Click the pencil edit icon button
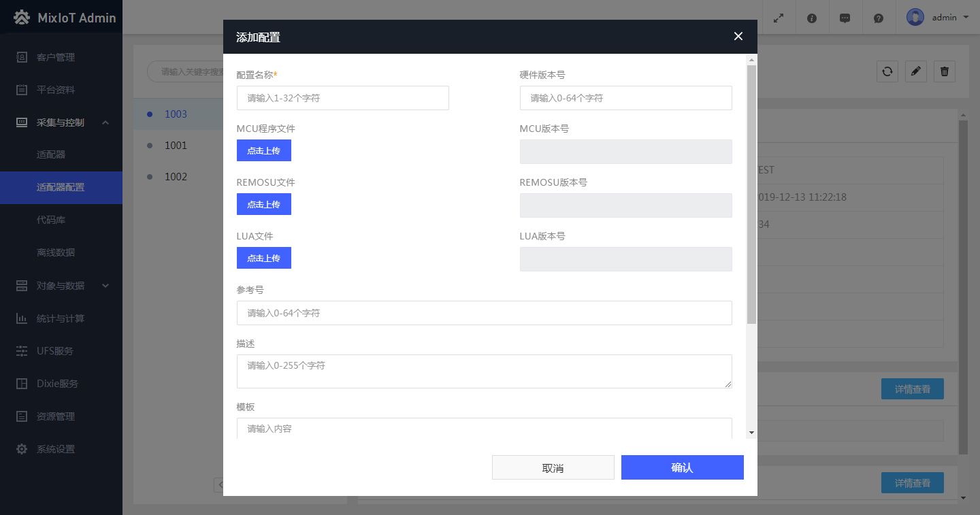Viewport: 980px width, 515px height. point(916,71)
